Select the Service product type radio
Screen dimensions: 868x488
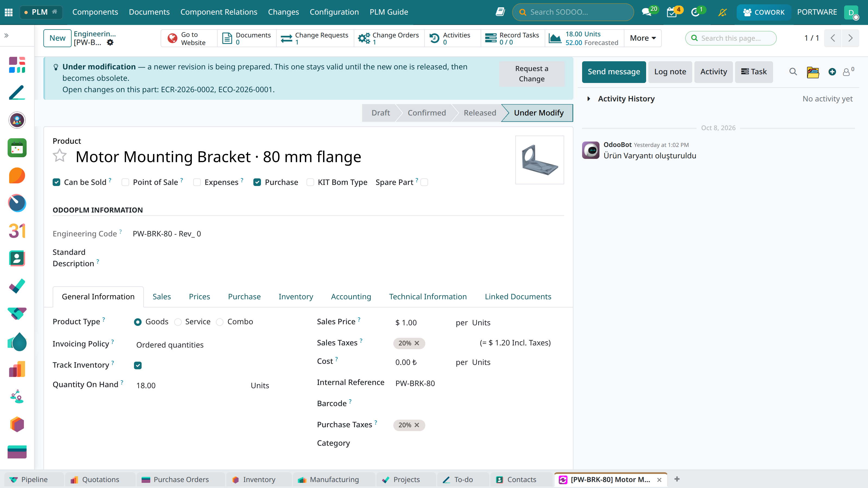[178, 322]
